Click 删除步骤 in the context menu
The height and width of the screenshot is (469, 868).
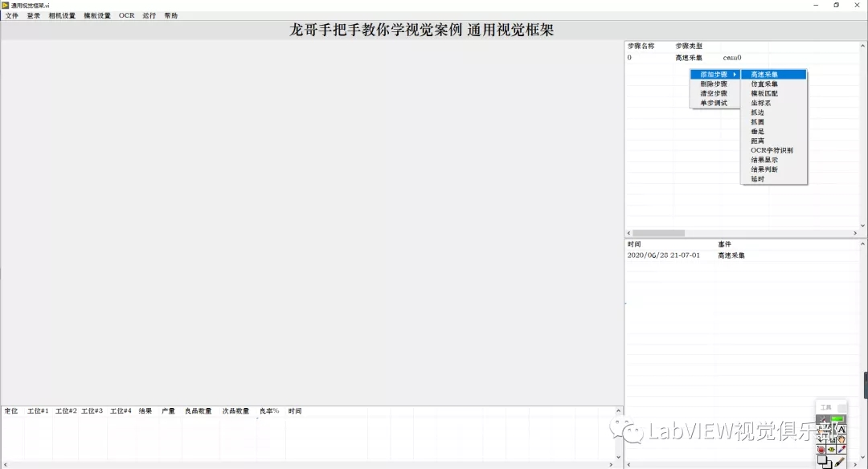coord(713,84)
